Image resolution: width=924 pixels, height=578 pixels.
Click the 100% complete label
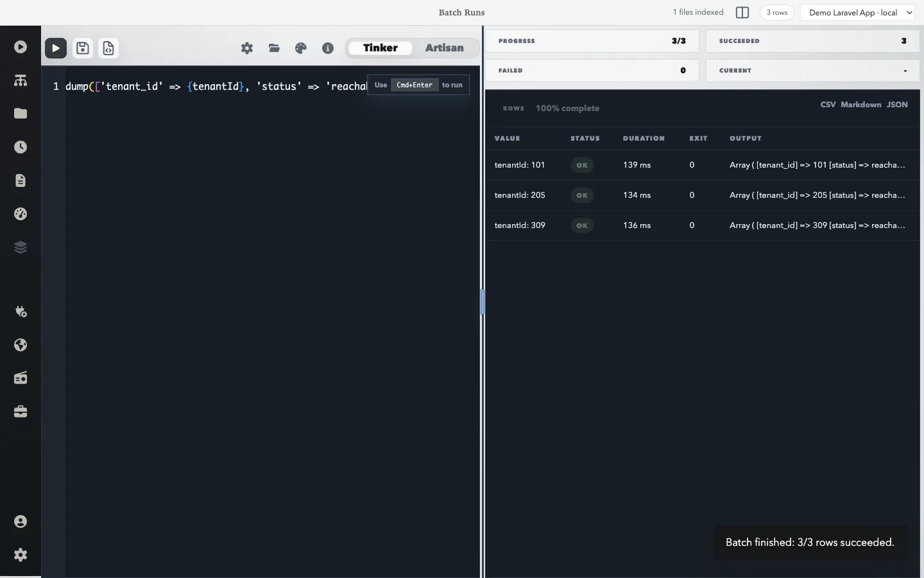tap(567, 109)
